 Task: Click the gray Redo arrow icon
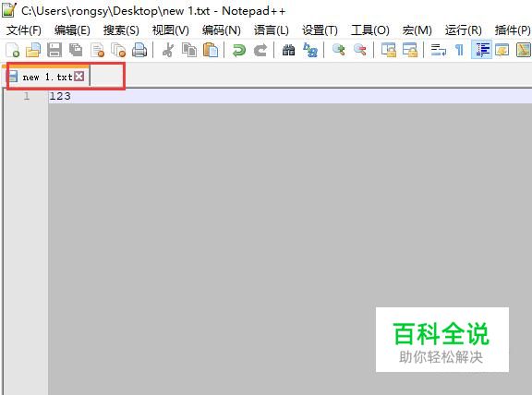(260, 50)
